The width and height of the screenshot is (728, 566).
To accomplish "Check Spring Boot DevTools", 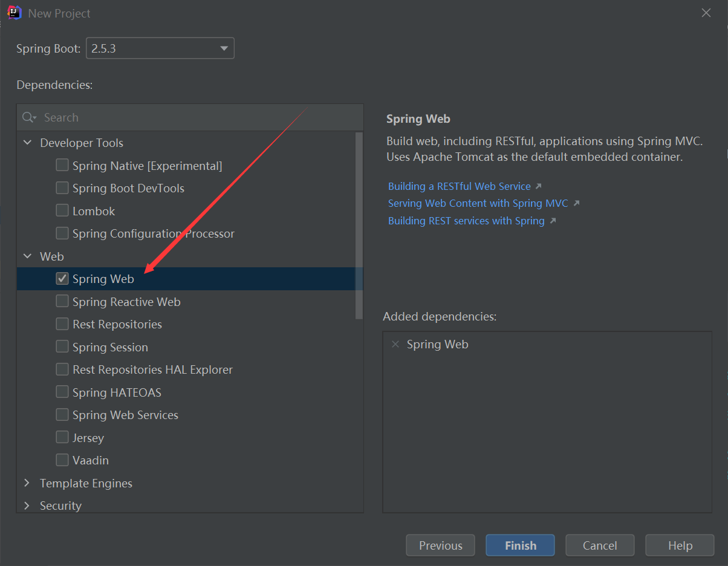I will click(62, 188).
